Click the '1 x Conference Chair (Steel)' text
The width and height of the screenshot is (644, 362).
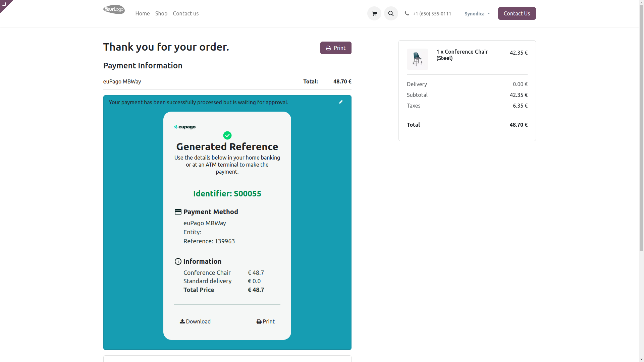(462, 55)
